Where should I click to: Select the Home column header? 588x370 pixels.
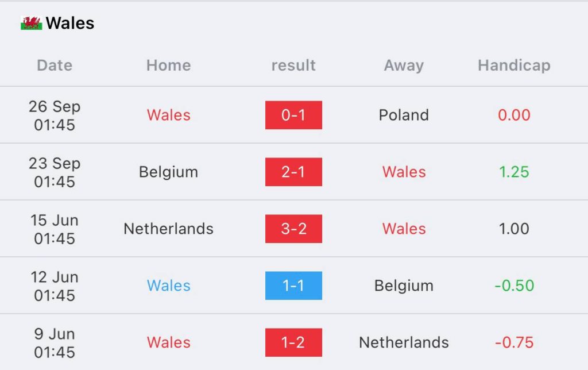pos(168,65)
